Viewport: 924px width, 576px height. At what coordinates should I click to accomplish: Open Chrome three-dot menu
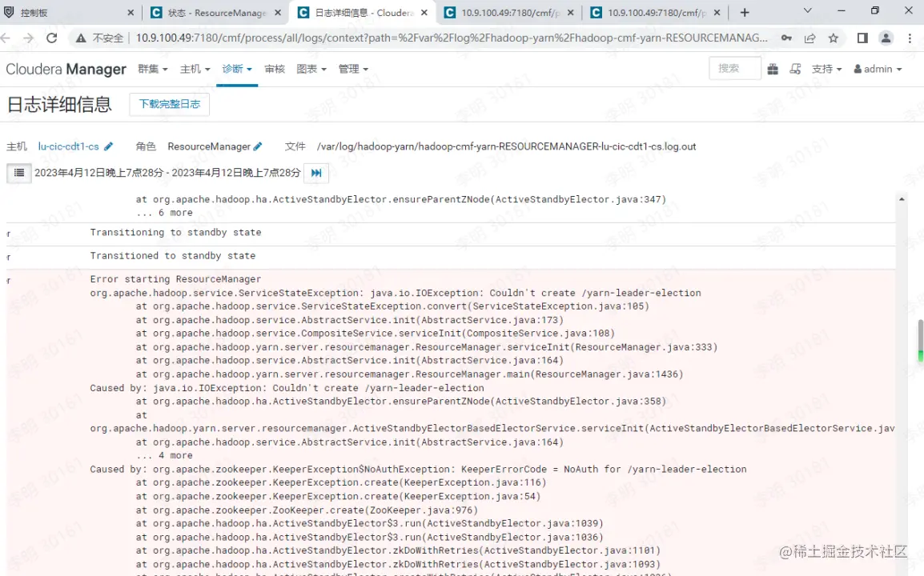[x=910, y=38]
